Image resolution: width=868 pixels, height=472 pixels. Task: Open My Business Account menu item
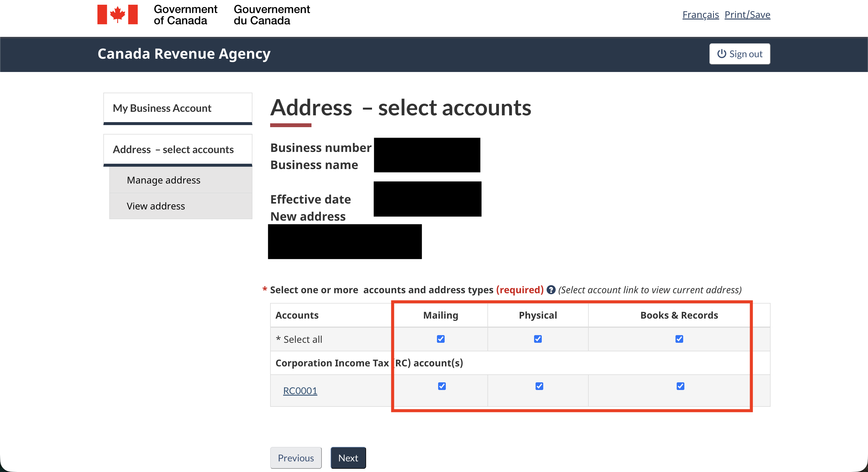tap(177, 108)
